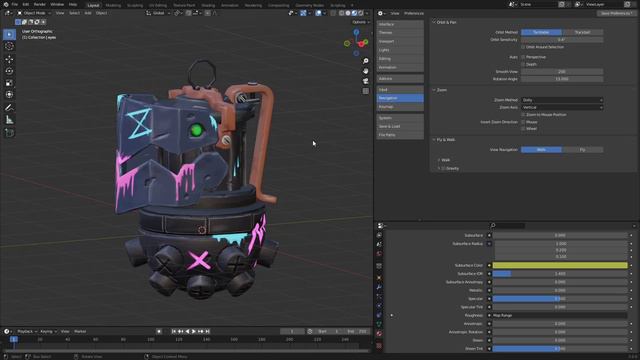
Task: Select the Select Box tool
Action: coord(9,34)
